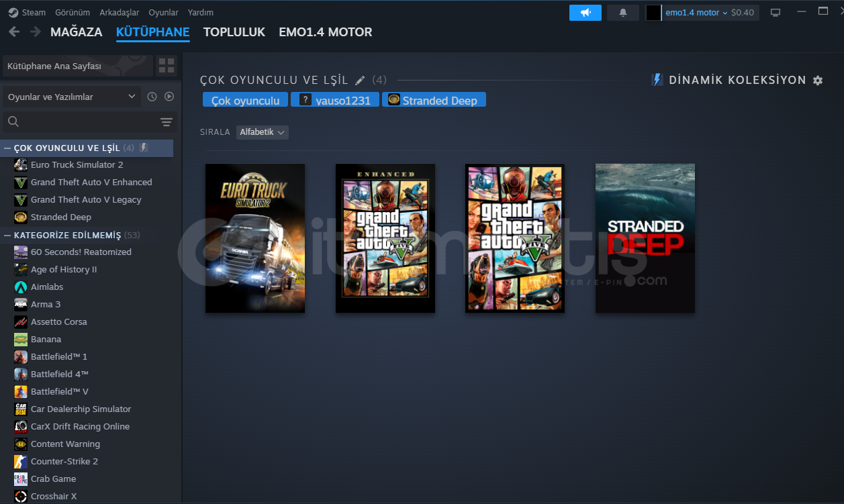844x504 pixels.
Task: Open the Euro Truck Simulator 2 cover
Action: coord(255,238)
